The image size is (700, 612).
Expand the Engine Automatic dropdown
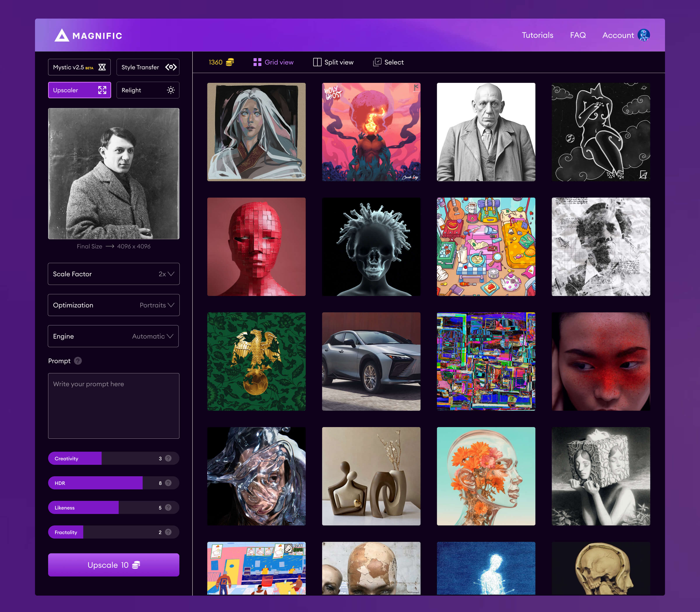[x=114, y=336]
